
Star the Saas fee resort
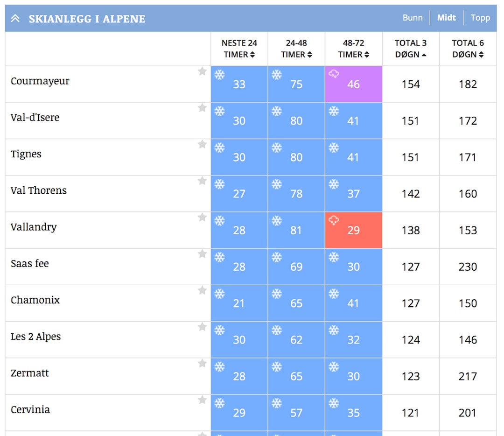pos(202,254)
